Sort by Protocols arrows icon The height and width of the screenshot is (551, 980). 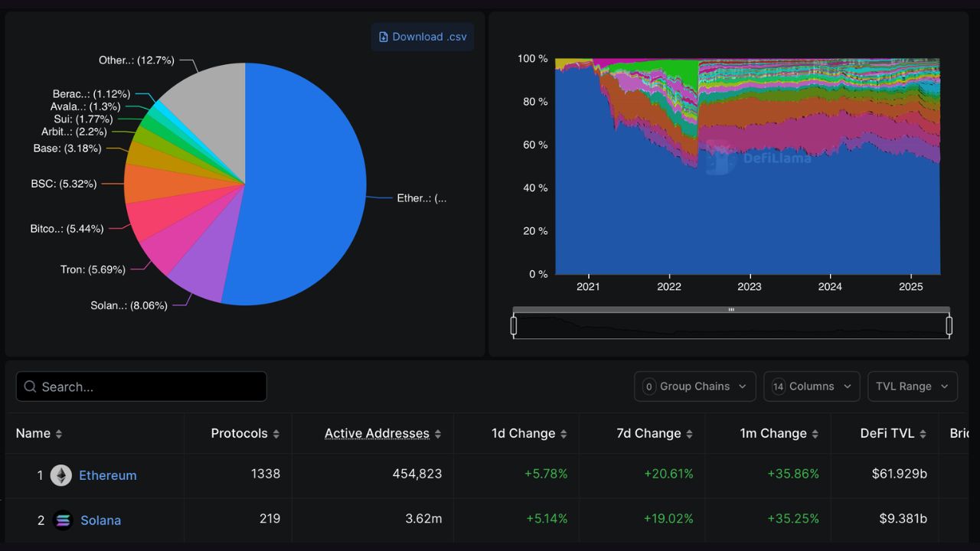point(276,434)
